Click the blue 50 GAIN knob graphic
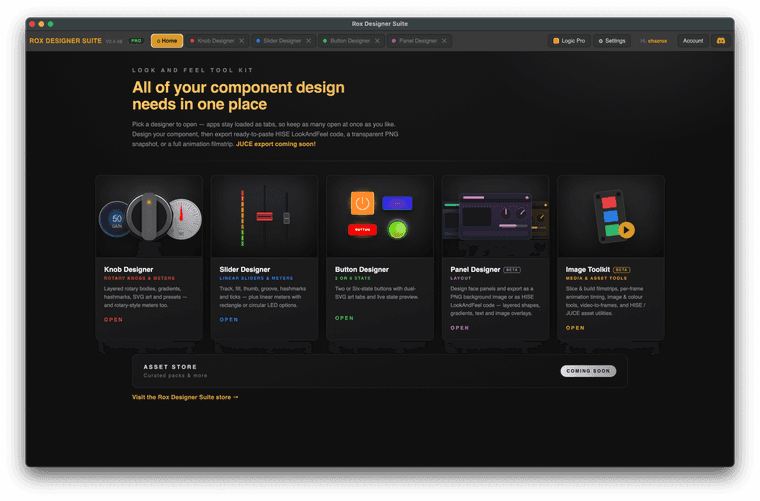The image size is (760, 501). pyautogui.click(x=114, y=219)
